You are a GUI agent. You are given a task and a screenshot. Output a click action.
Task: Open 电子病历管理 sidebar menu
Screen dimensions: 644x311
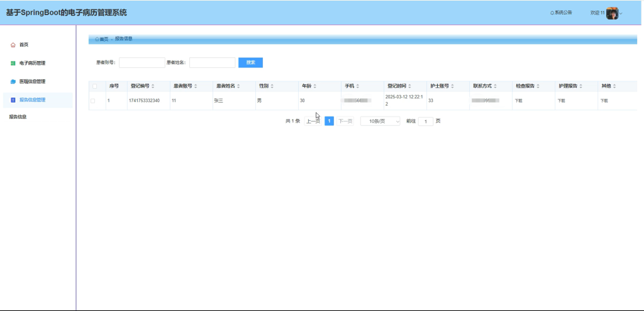(37, 64)
